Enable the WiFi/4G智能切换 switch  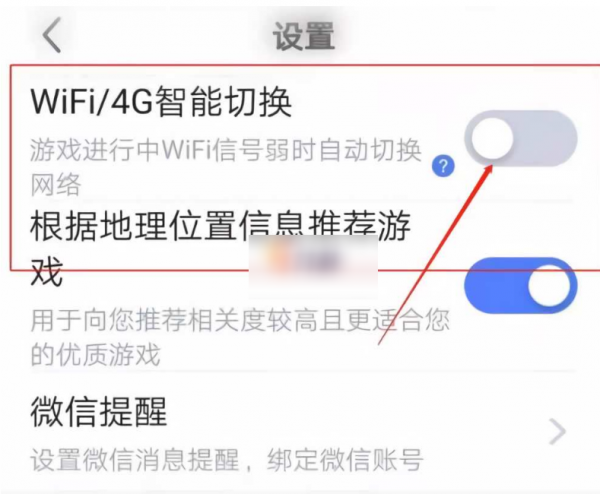coord(520,139)
